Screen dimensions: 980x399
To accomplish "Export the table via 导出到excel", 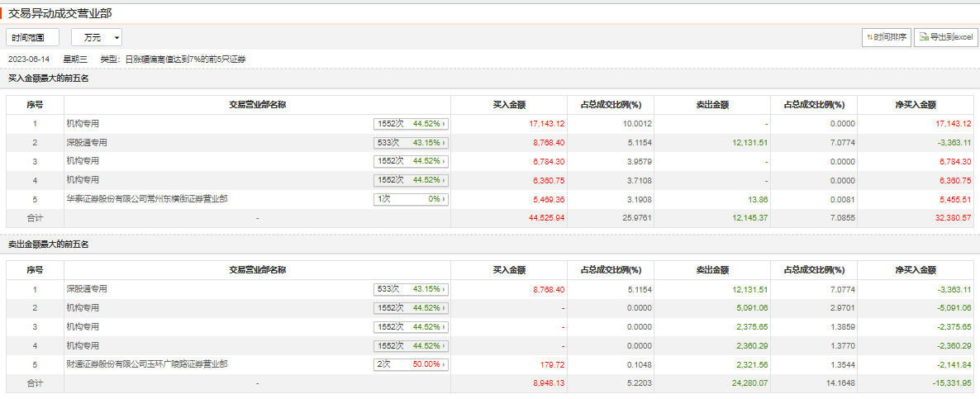I will point(945,37).
